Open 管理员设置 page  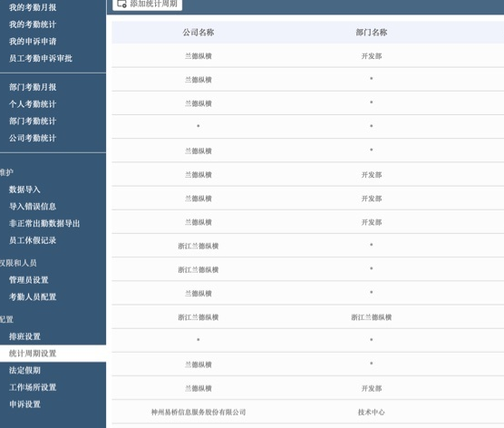(29, 280)
